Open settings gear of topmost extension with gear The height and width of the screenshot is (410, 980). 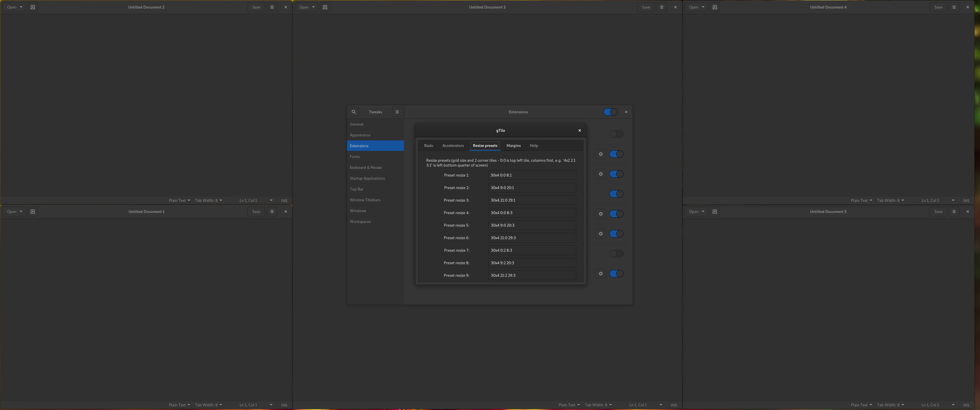[x=601, y=154]
